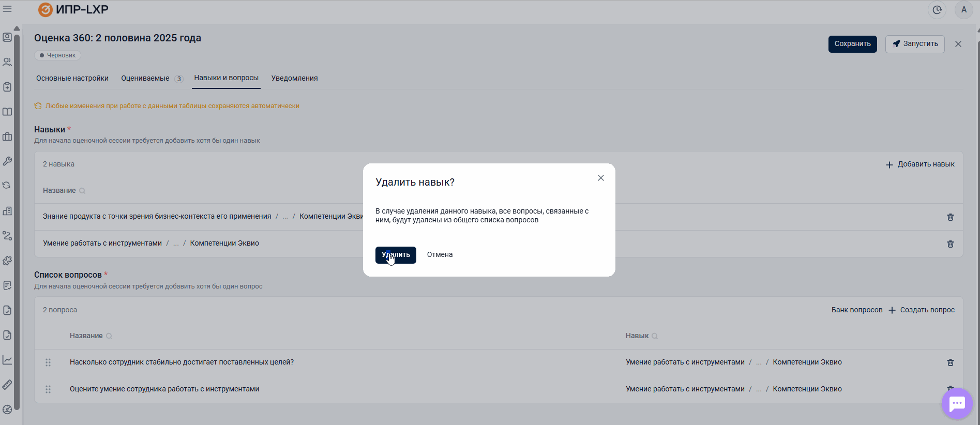Open the puzzle piece icon in the sidebar
Screen dimensions: 980x425
[x=7, y=261]
